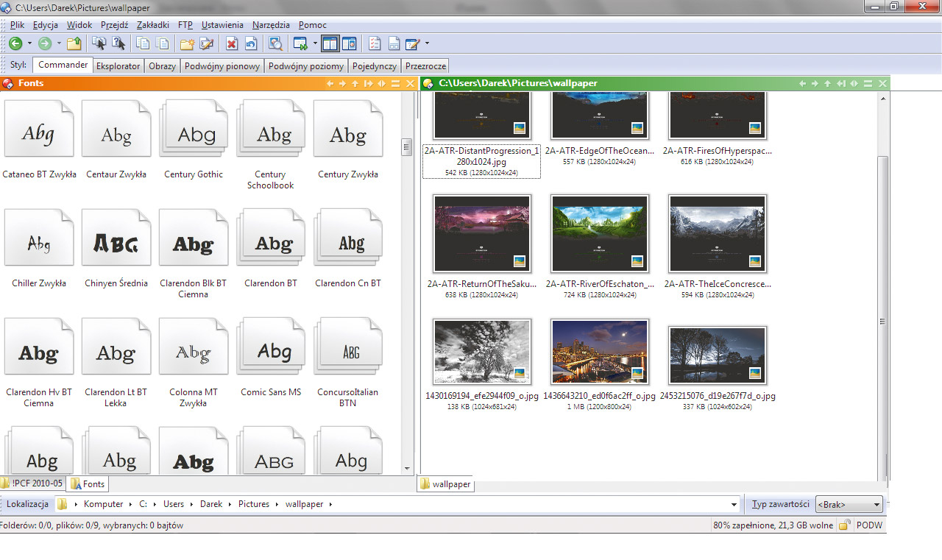Click the red X delete icon
This screenshot has width=942, height=560.
[232, 43]
